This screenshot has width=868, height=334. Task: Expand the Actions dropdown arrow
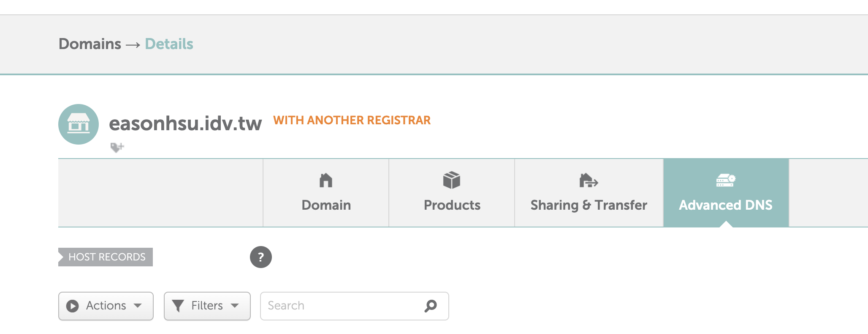(x=138, y=306)
